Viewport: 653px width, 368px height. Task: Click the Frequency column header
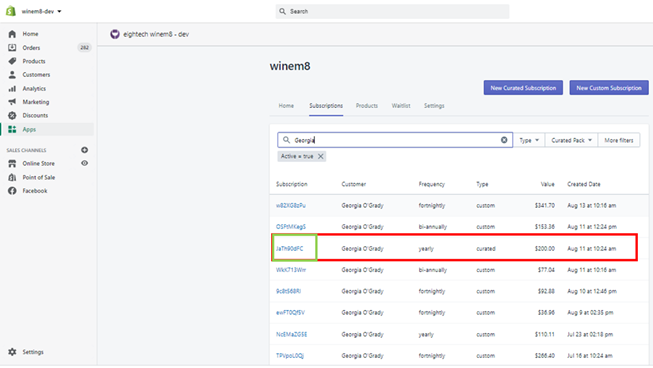(431, 184)
